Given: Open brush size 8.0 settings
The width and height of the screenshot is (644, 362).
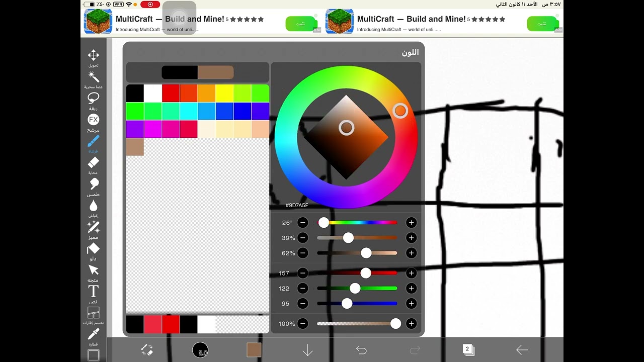Looking at the screenshot, I should [200, 350].
